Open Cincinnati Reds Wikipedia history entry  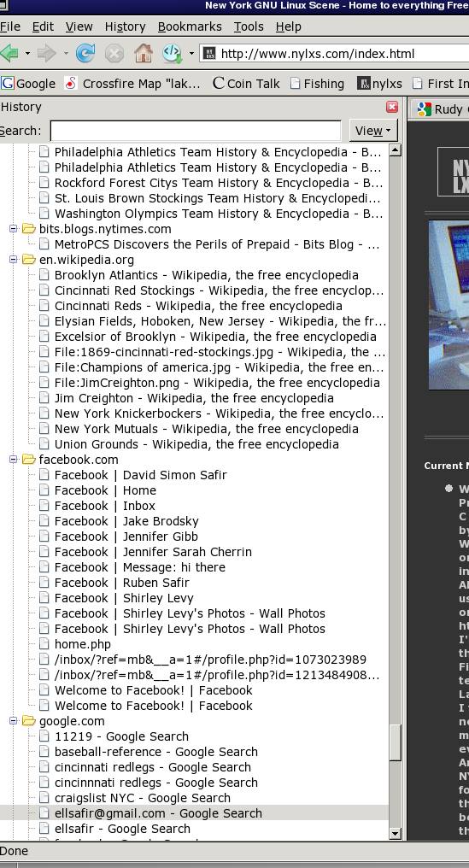[x=198, y=306]
